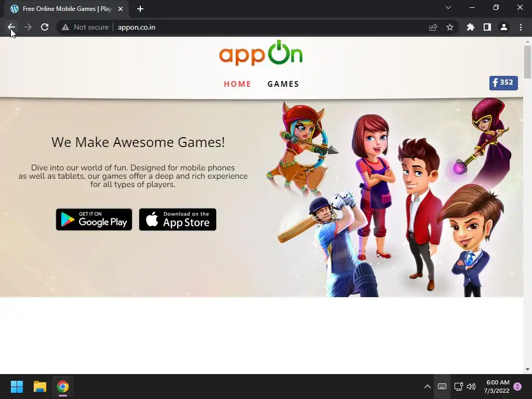Click the Download on the App Store badge
This screenshot has height=399, width=532.
coord(178,220)
